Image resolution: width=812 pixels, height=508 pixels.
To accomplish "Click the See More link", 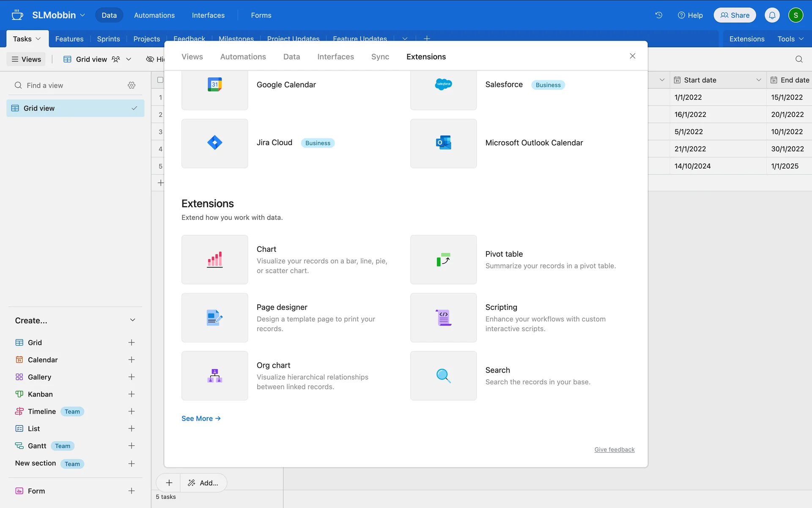I will pyautogui.click(x=201, y=418).
